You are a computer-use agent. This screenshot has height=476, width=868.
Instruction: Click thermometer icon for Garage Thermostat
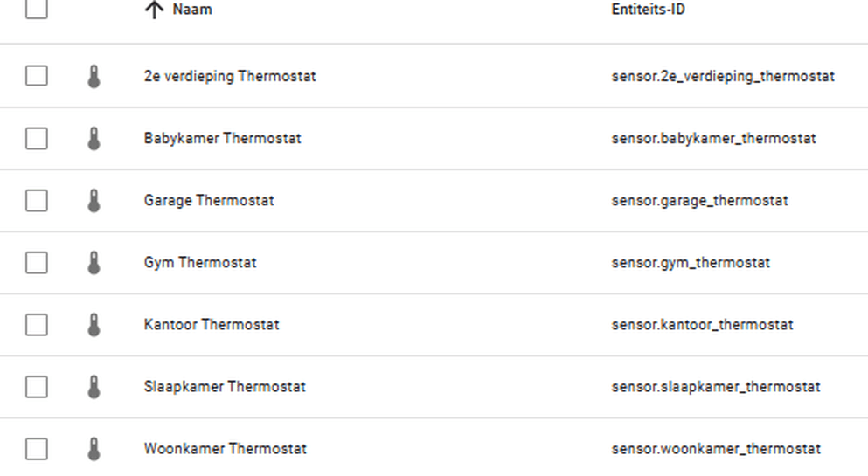(94, 201)
